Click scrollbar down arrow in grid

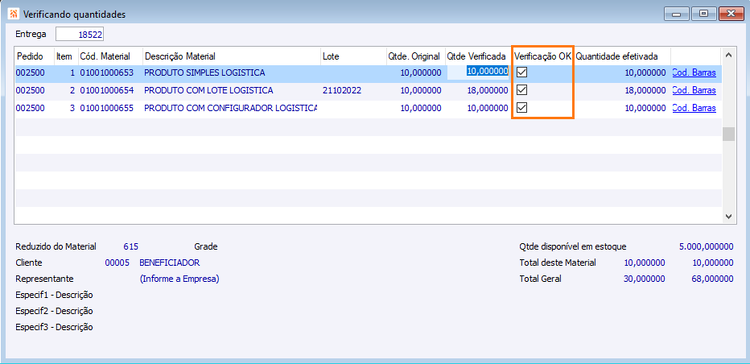pyautogui.click(x=728, y=216)
